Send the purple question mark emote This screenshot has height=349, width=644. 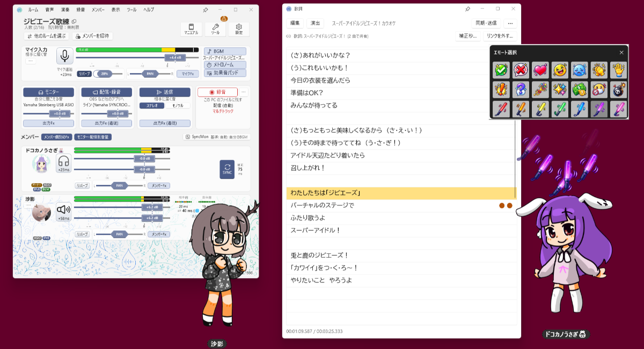pyautogui.click(x=521, y=89)
